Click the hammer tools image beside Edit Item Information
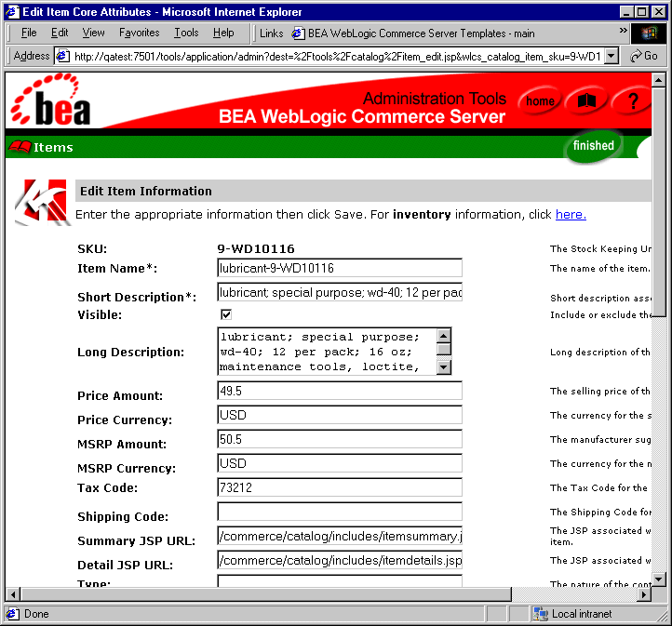The width and height of the screenshot is (672, 626). coord(41,202)
